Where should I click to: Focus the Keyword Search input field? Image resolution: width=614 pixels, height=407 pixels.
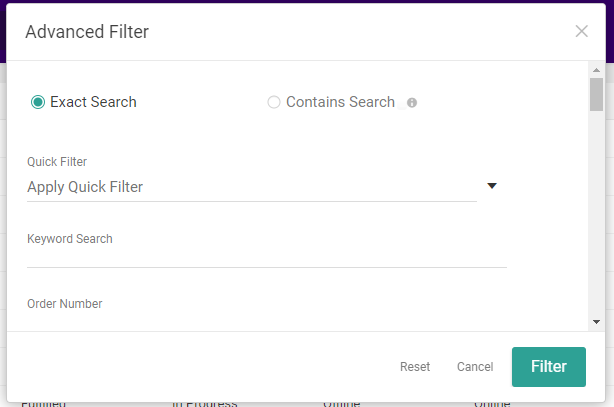pos(266,257)
